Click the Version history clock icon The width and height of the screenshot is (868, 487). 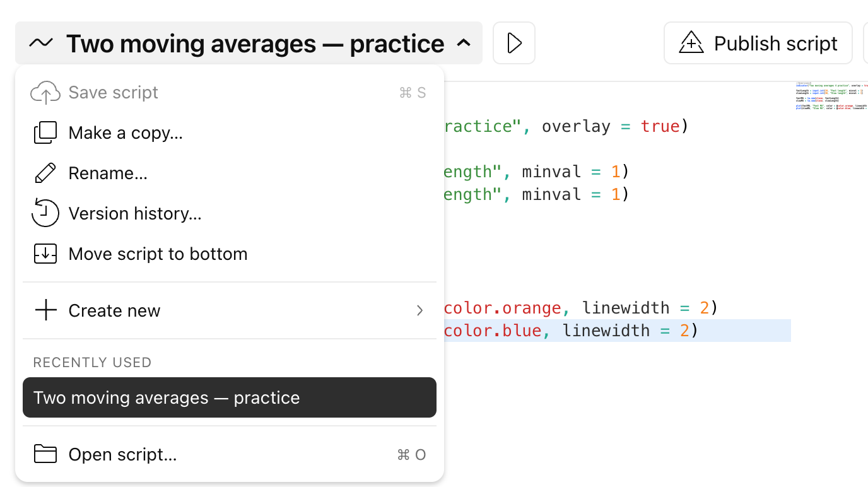click(x=45, y=213)
